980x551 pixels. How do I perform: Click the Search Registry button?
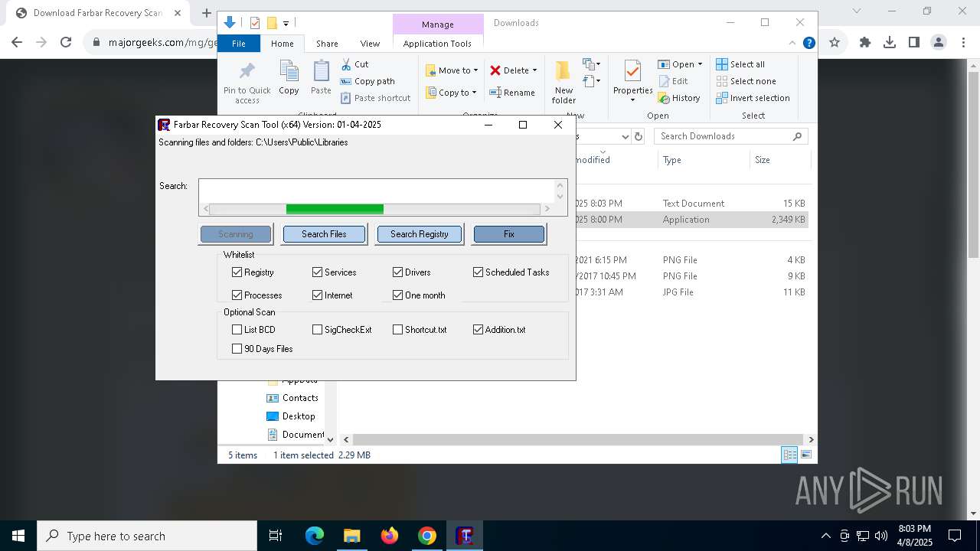pyautogui.click(x=420, y=234)
